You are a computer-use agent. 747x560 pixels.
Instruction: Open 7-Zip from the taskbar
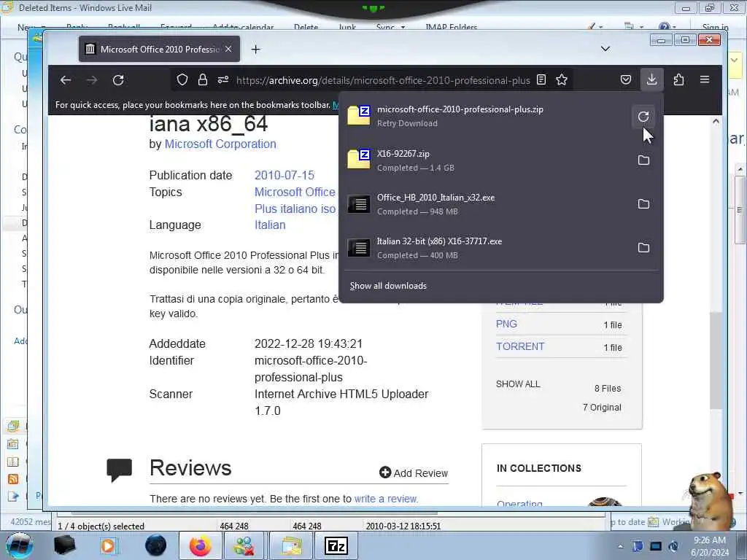336,545
